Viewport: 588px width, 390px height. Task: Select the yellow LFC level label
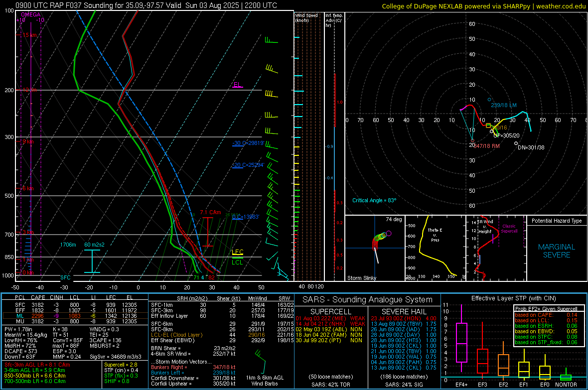237,252
